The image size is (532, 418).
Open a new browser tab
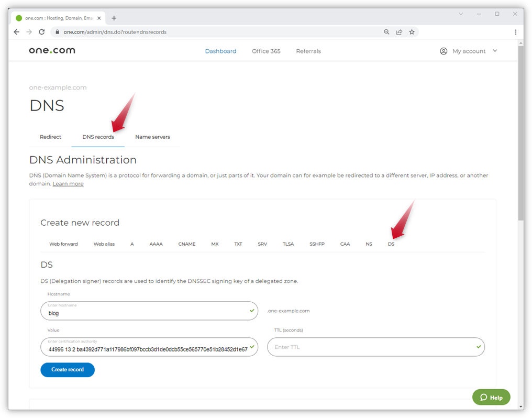tap(114, 17)
